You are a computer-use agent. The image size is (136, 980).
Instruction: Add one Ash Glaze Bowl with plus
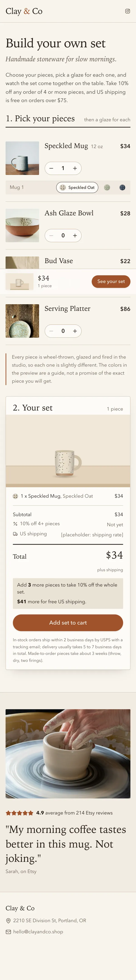(75, 236)
